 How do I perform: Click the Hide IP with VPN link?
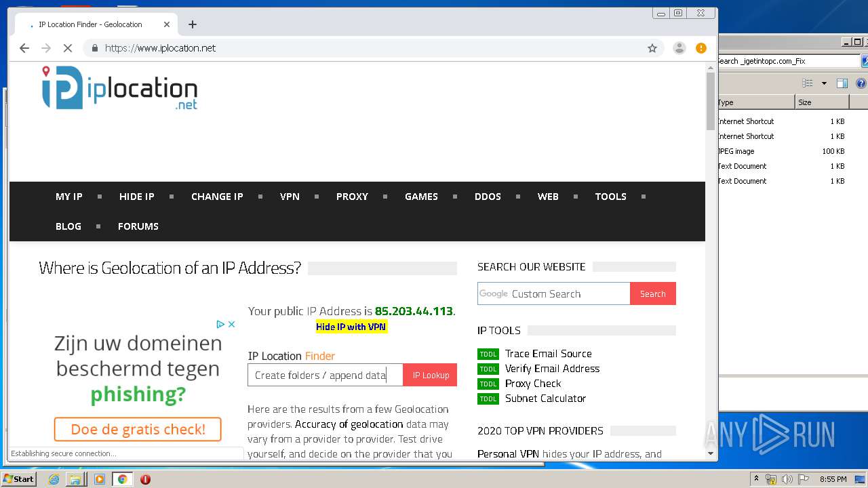click(x=351, y=327)
